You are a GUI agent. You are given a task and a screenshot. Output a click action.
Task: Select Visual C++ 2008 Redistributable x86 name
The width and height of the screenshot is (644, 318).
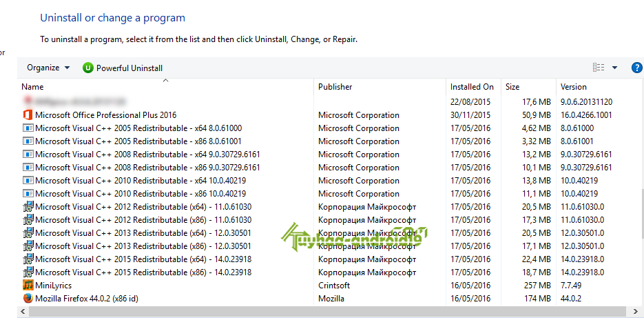(147, 168)
